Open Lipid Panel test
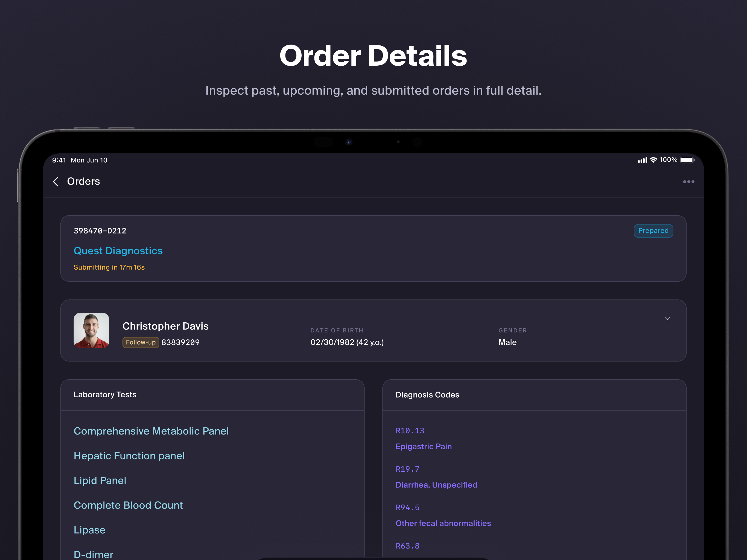The width and height of the screenshot is (747, 560). 100,480
